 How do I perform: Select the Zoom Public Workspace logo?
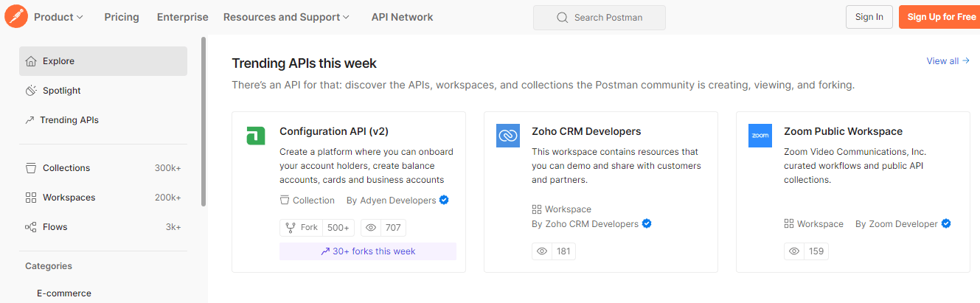coord(760,136)
